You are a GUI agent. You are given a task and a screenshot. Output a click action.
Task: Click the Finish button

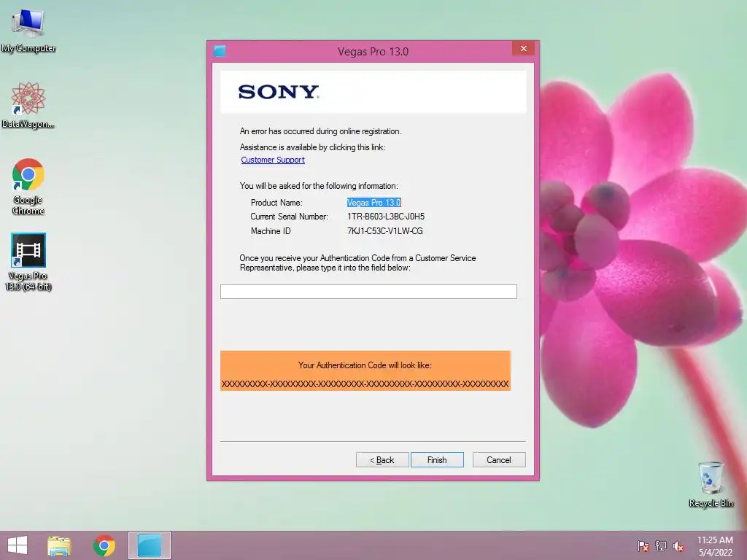pos(437,460)
